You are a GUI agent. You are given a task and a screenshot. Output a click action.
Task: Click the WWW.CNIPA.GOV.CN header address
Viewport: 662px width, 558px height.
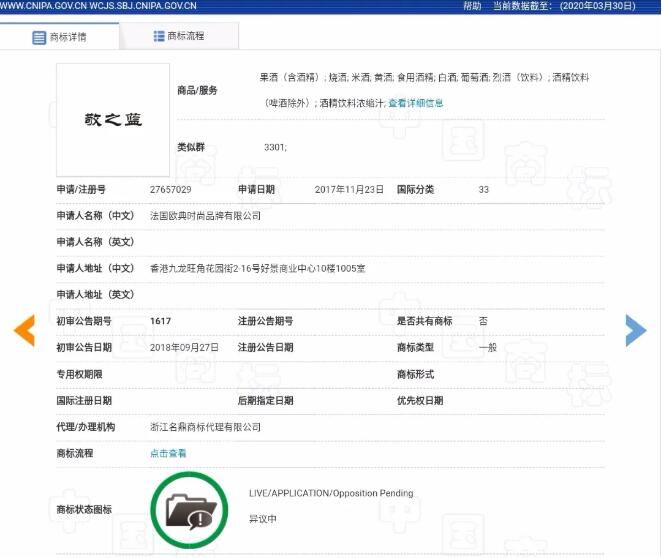click(43, 6)
